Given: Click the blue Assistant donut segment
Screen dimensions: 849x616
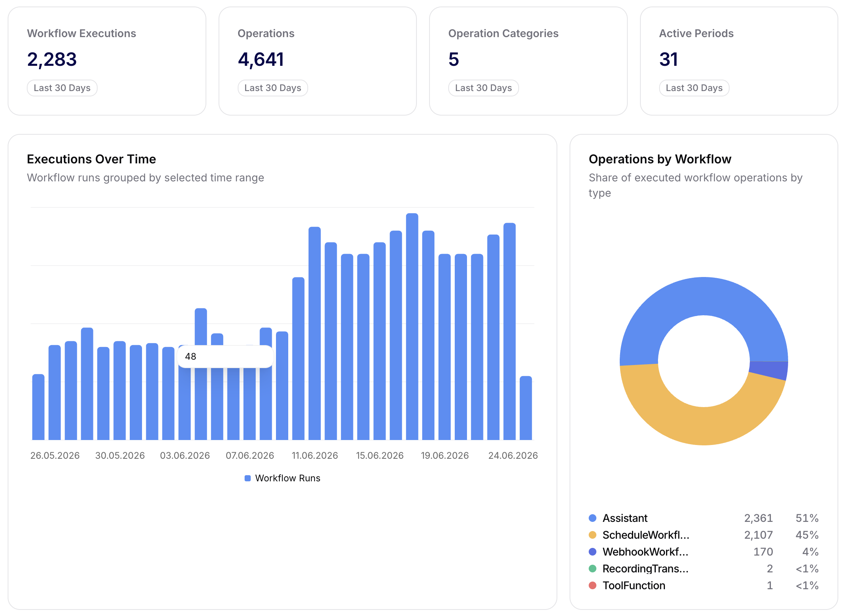Looking at the screenshot, I should (704, 296).
